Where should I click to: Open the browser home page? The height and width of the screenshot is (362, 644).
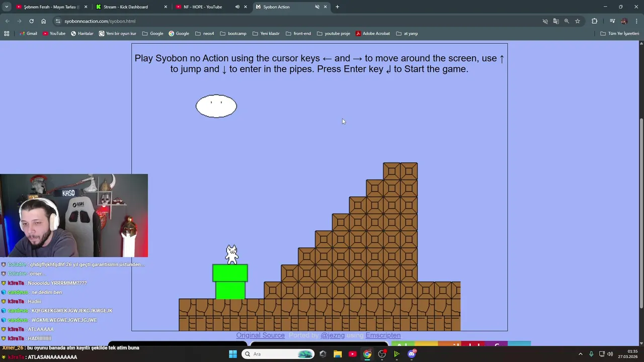click(x=43, y=21)
